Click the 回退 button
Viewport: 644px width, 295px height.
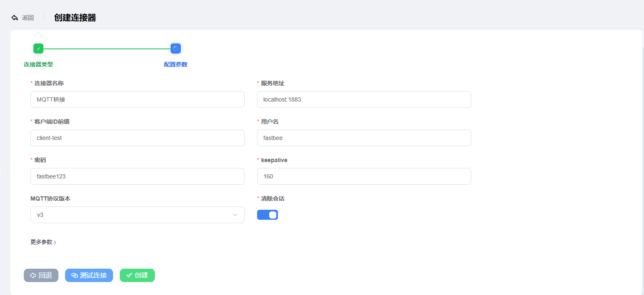pyautogui.click(x=41, y=275)
